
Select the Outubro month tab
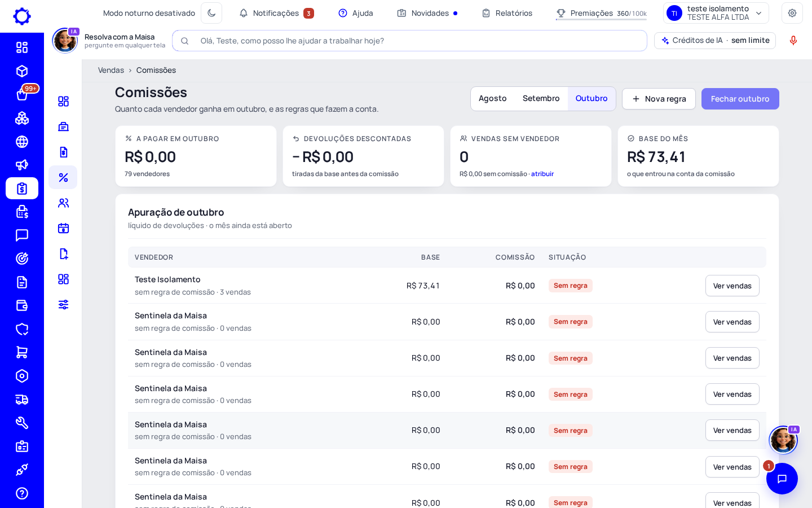pyautogui.click(x=592, y=99)
